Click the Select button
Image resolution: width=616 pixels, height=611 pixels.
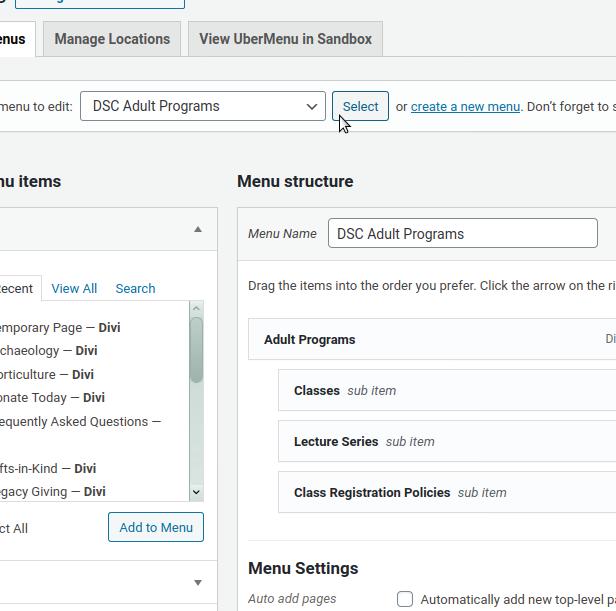[360, 106]
